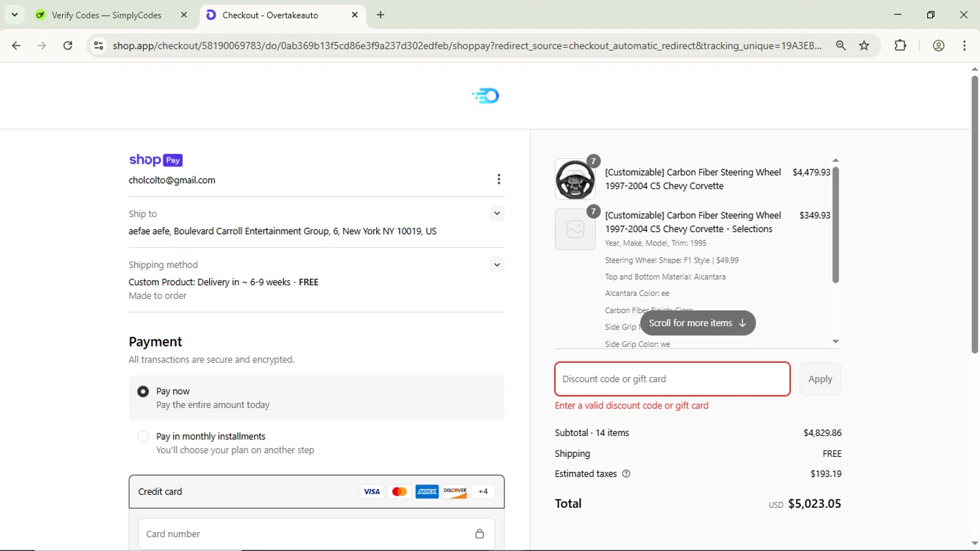Click the Shop Pay logo

[x=155, y=160]
